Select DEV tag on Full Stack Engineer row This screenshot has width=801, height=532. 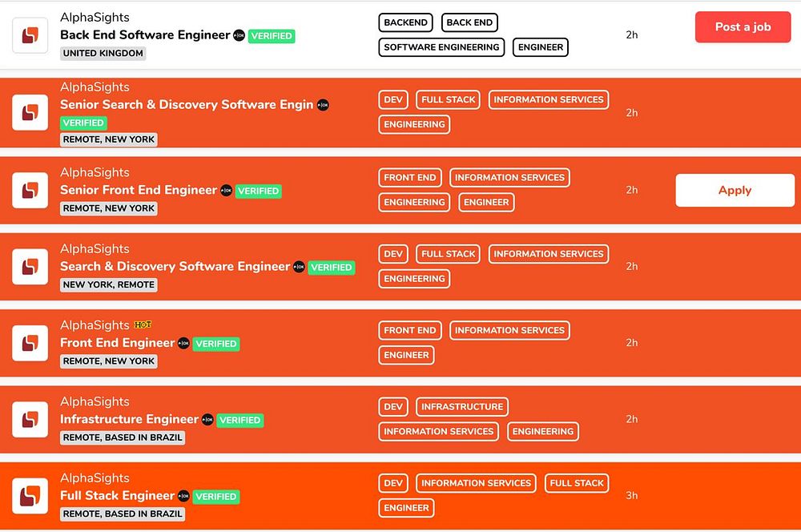(393, 483)
